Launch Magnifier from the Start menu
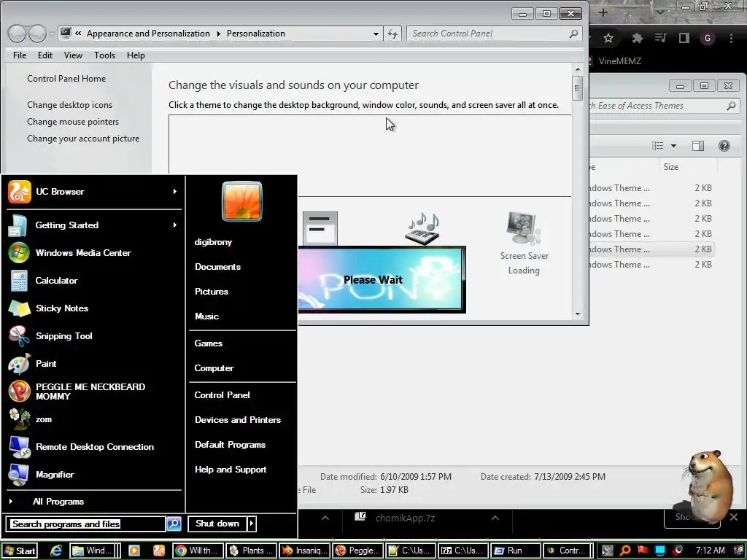This screenshot has width=747, height=560. coord(94,474)
